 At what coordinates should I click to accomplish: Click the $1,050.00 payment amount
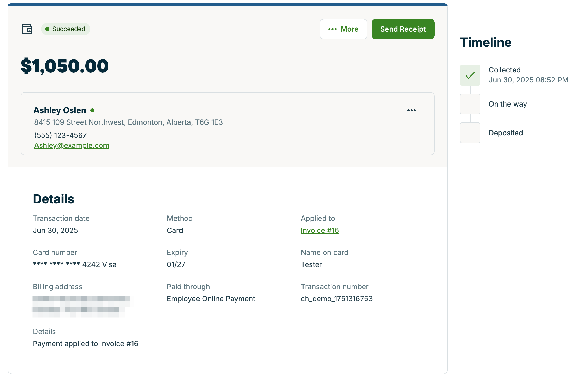click(65, 66)
